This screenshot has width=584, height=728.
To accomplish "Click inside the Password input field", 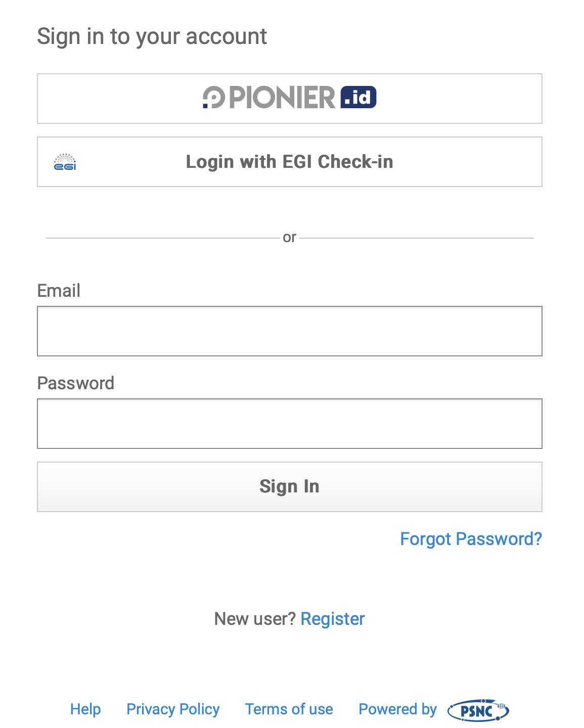I will [x=289, y=423].
